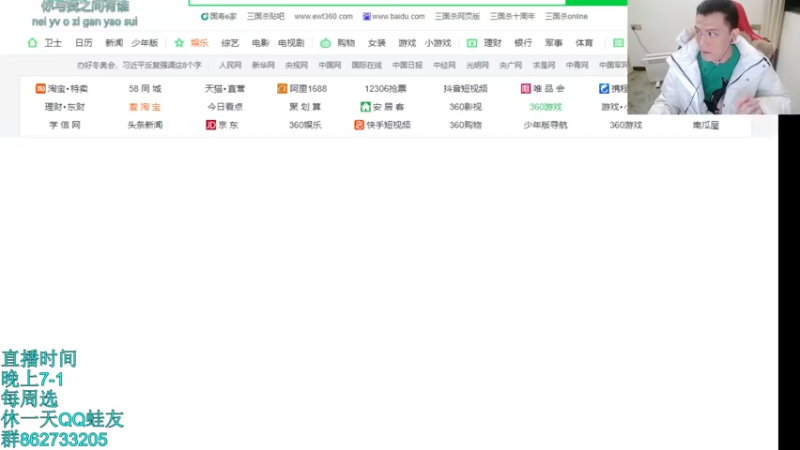The width and height of the screenshot is (800, 450).
Task: Open the 军事 navigation item
Action: click(x=554, y=43)
